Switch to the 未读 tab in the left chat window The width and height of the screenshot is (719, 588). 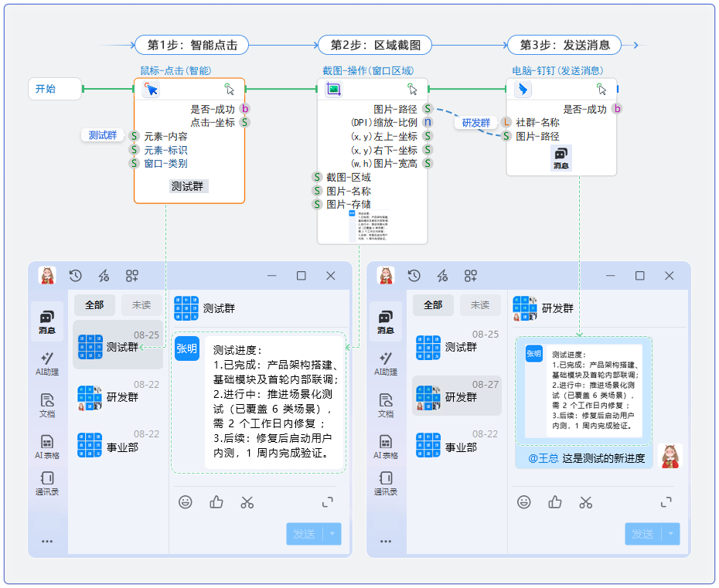141,305
